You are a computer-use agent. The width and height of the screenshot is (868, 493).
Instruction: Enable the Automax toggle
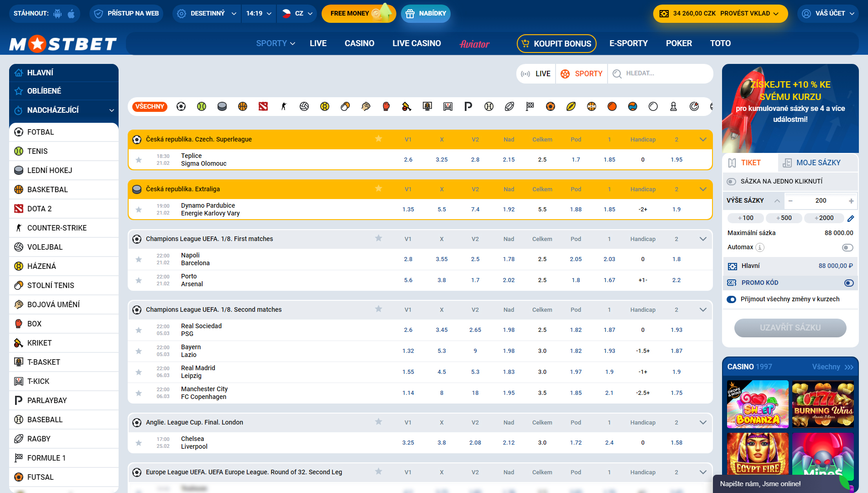(847, 247)
